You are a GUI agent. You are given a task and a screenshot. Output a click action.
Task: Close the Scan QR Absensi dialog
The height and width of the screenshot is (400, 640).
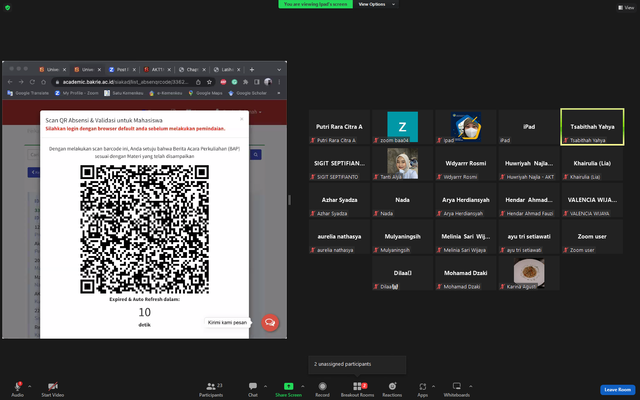242,119
